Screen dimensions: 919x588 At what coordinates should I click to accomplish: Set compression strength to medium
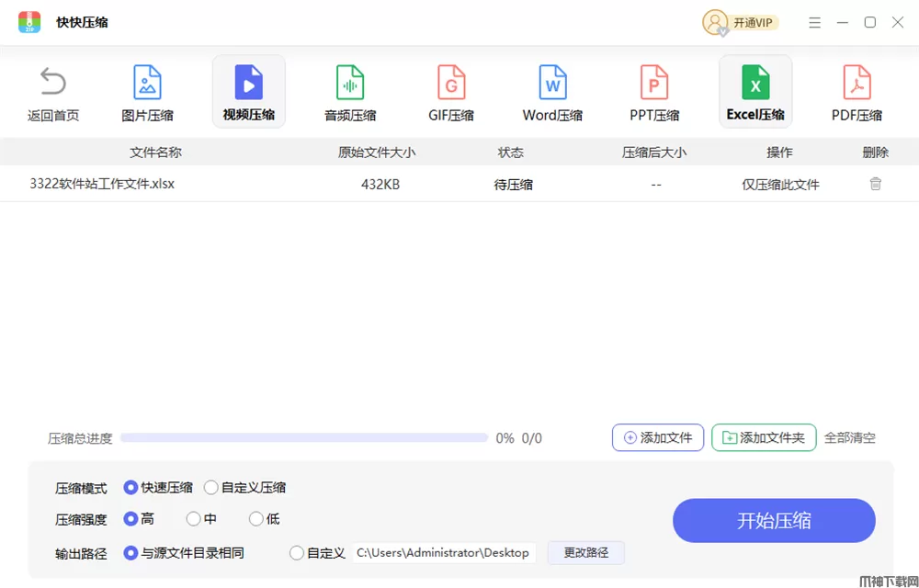click(x=193, y=519)
